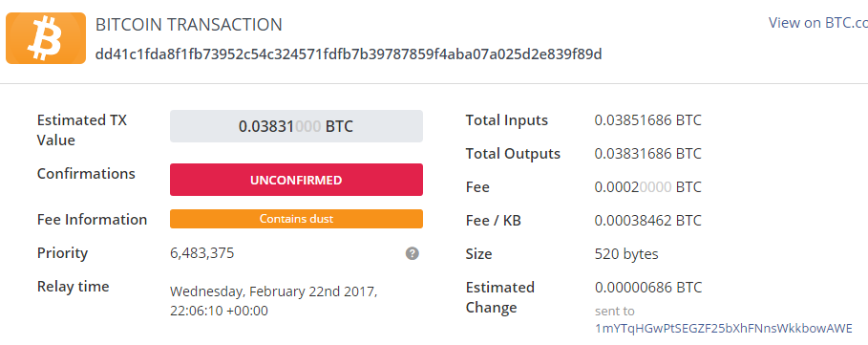
Task: Click the orange Contains dust badge
Action: pyautogui.click(x=296, y=219)
